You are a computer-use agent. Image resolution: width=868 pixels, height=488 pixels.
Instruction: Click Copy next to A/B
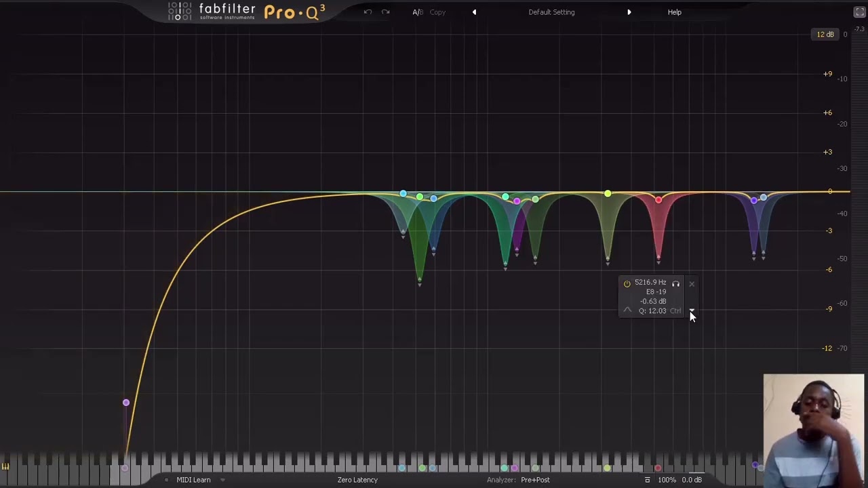click(x=437, y=12)
